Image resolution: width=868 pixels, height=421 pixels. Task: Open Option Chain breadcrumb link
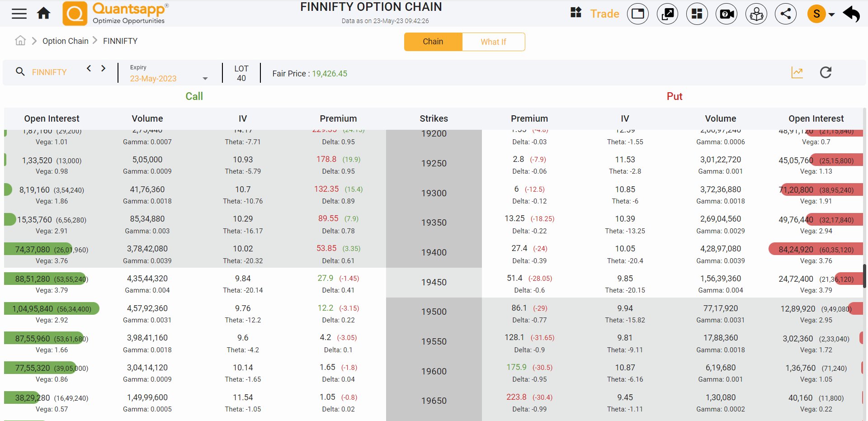65,41
